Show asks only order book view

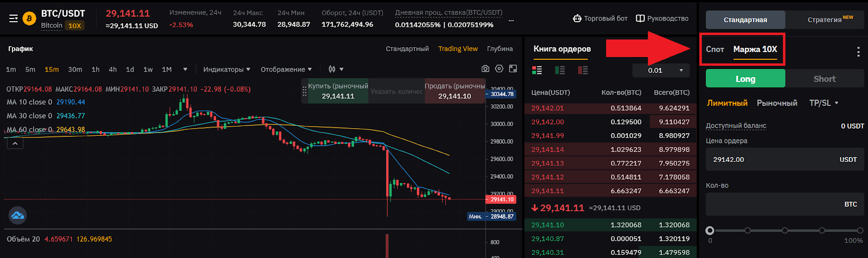tap(583, 70)
